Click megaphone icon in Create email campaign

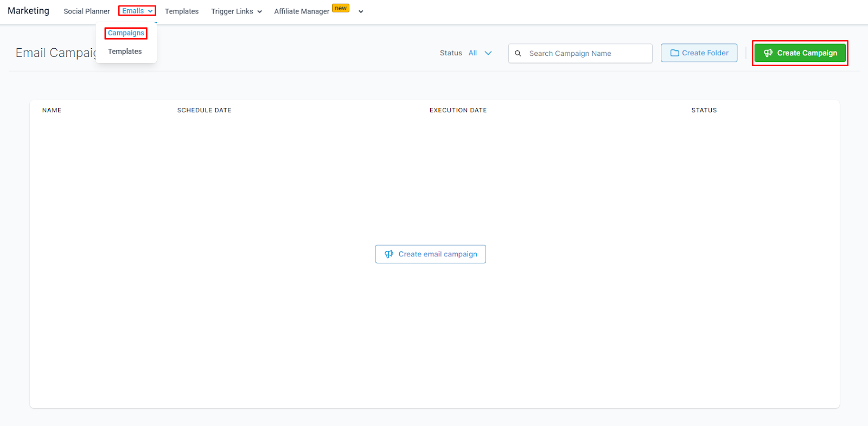click(x=388, y=254)
